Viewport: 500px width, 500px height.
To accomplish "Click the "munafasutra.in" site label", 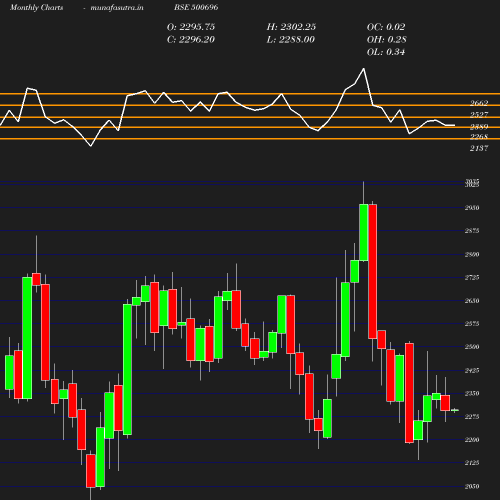I will click(x=117, y=8).
